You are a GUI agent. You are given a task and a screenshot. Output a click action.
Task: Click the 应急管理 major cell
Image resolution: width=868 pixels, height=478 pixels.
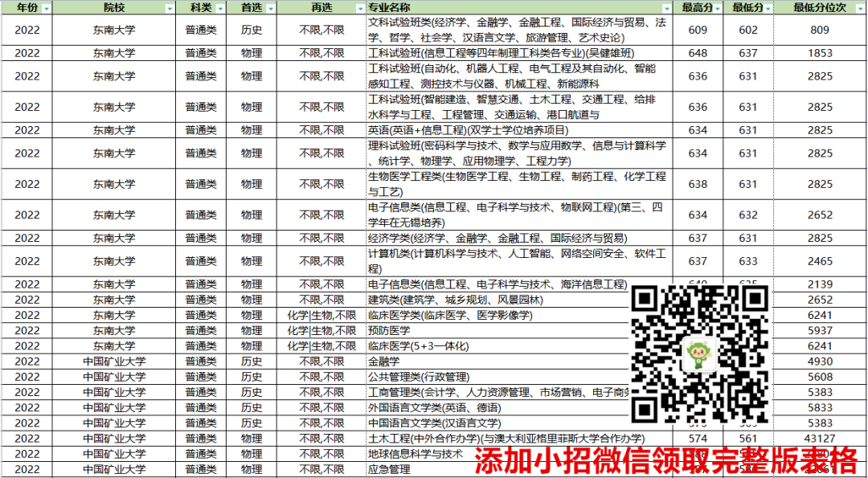tap(388, 469)
